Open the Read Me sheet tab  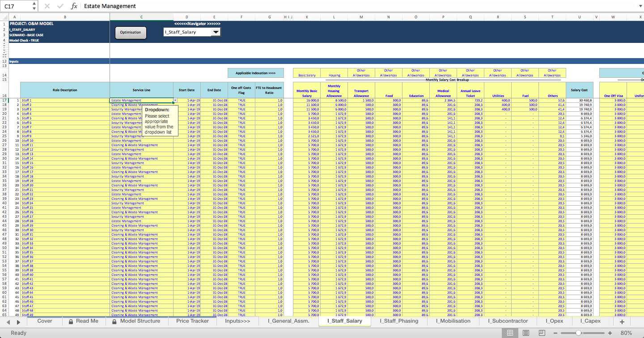click(83, 321)
